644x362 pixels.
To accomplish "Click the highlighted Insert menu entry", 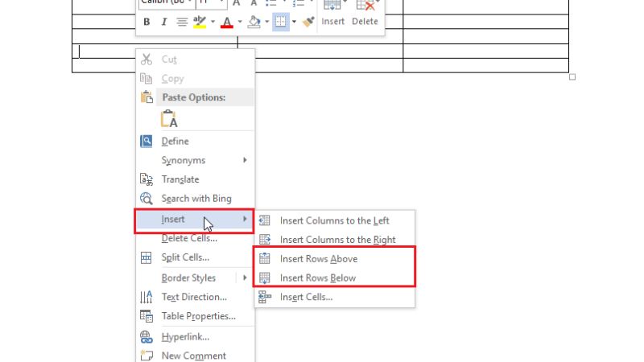I will coord(194,220).
